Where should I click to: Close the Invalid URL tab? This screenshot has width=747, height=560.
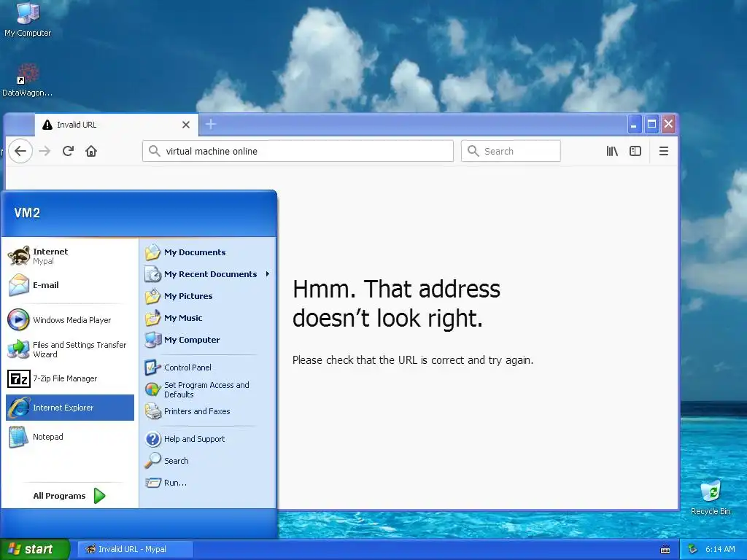click(x=186, y=125)
